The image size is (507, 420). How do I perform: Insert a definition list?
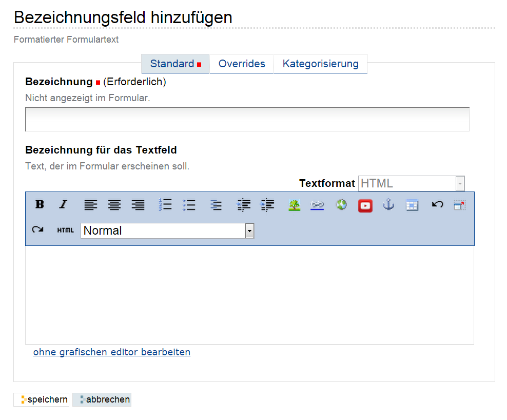pos(216,205)
